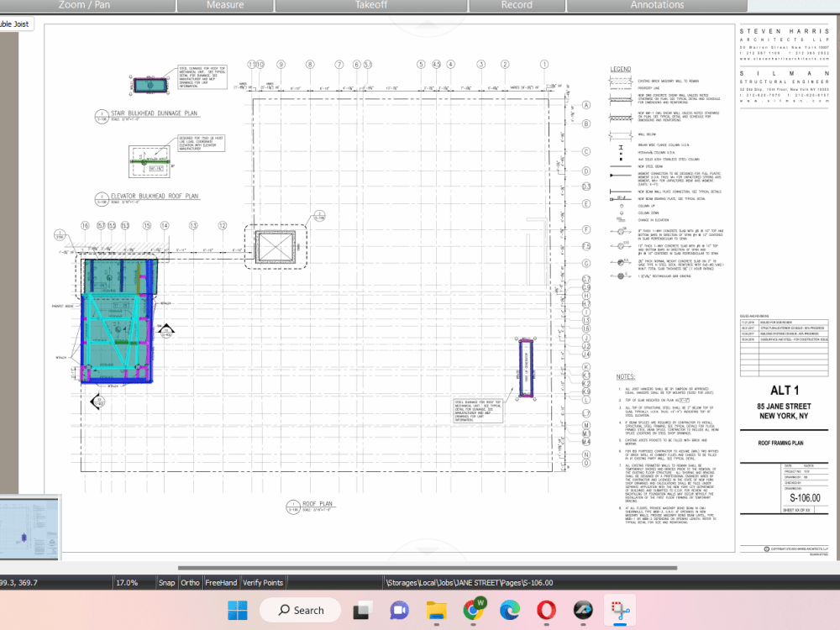
Task: Click the page overview thumbnail
Action: click(29, 528)
